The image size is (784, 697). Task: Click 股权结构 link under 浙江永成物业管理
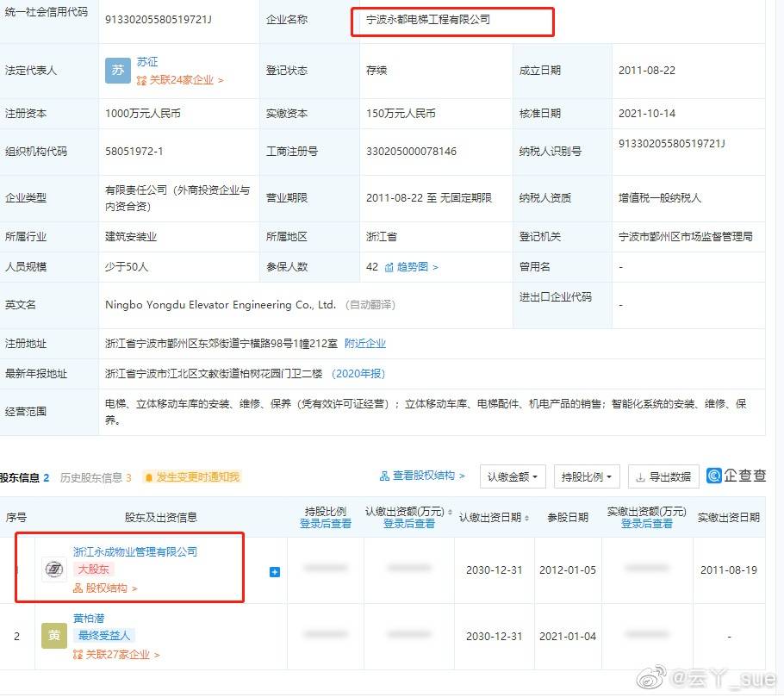pos(106,588)
